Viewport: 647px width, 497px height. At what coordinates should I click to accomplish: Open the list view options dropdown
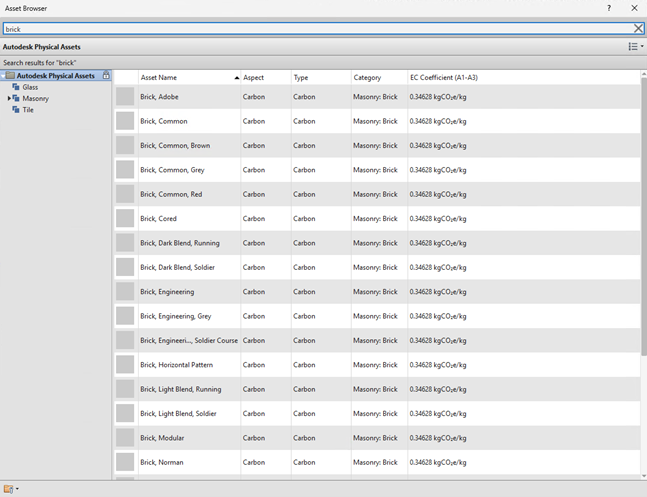(635, 46)
